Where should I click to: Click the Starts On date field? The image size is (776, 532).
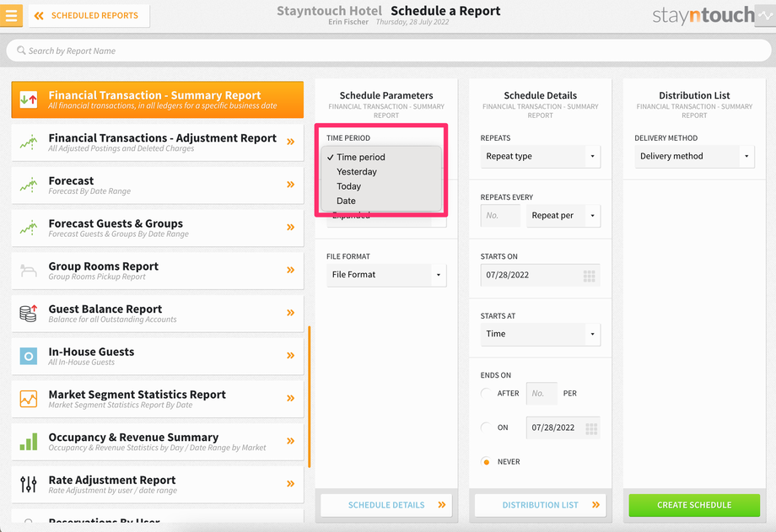tap(541, 275)
